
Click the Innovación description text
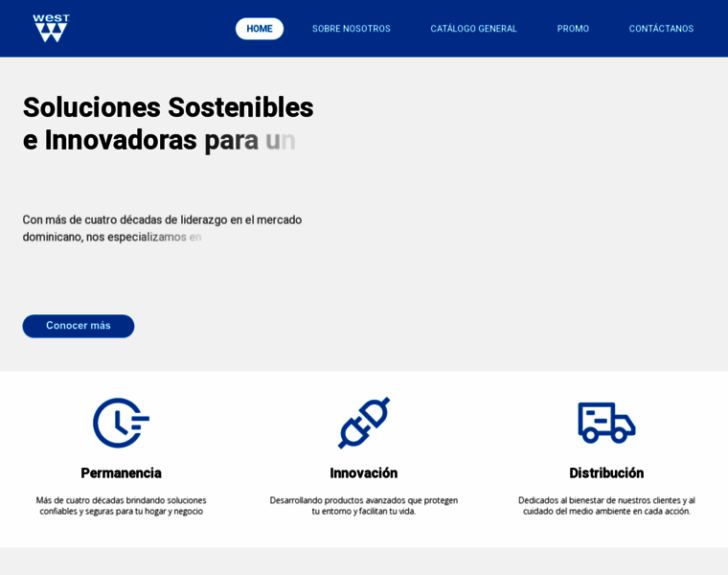(364, 506)
